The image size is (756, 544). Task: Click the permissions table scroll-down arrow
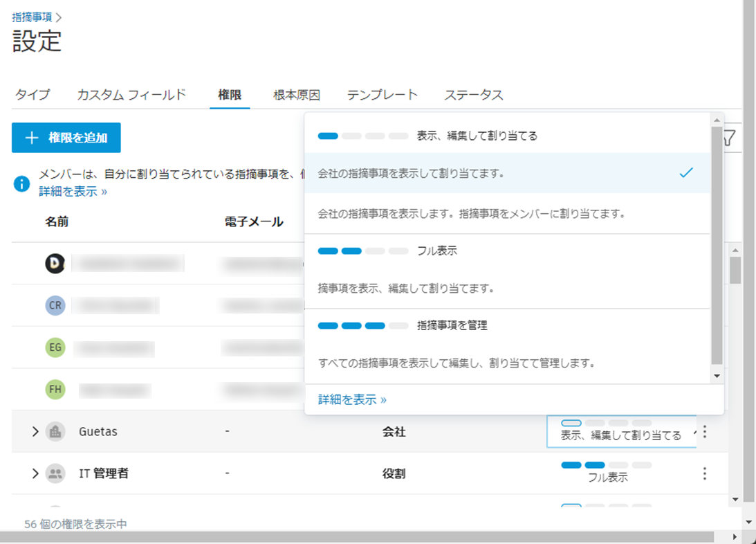pos(735,500)
